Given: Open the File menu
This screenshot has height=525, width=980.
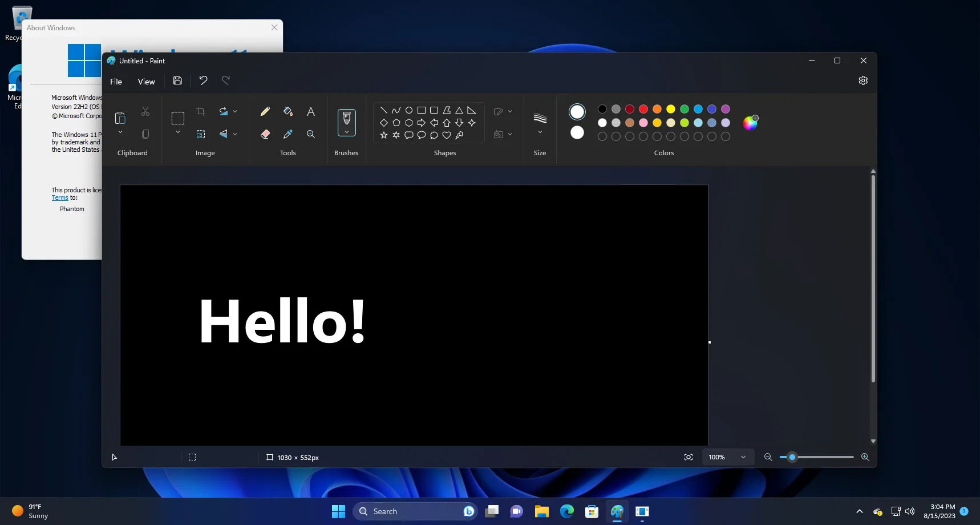Looking at the screenshot, I should point(116,82).
